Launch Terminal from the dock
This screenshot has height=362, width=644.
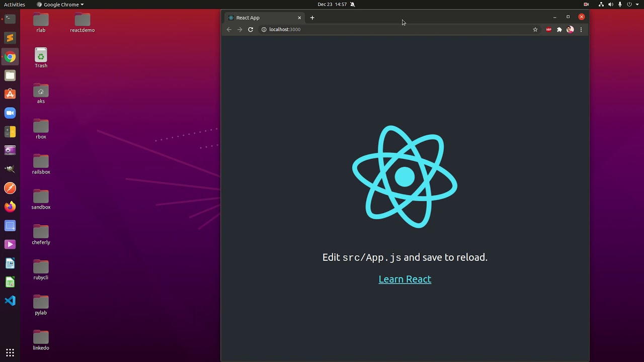coord(10,19)
